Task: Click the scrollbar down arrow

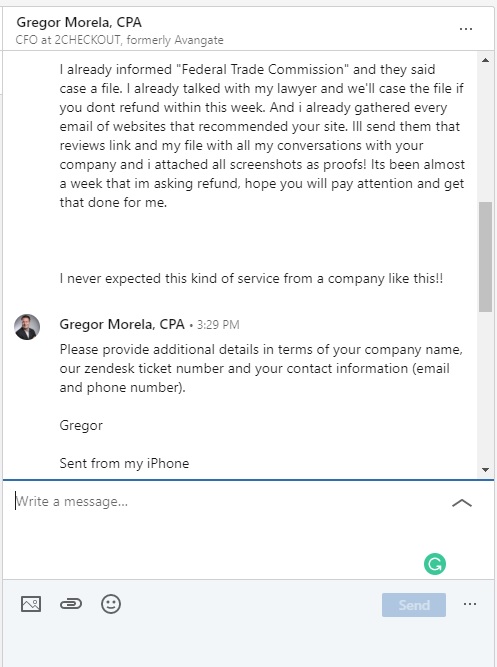Action: tap(485, 470)
